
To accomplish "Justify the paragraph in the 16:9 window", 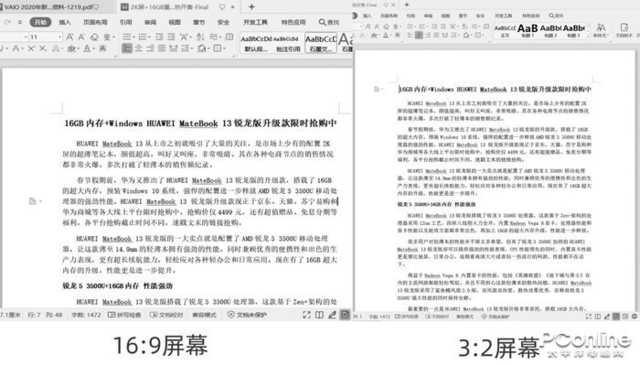I will coord(162,49).
